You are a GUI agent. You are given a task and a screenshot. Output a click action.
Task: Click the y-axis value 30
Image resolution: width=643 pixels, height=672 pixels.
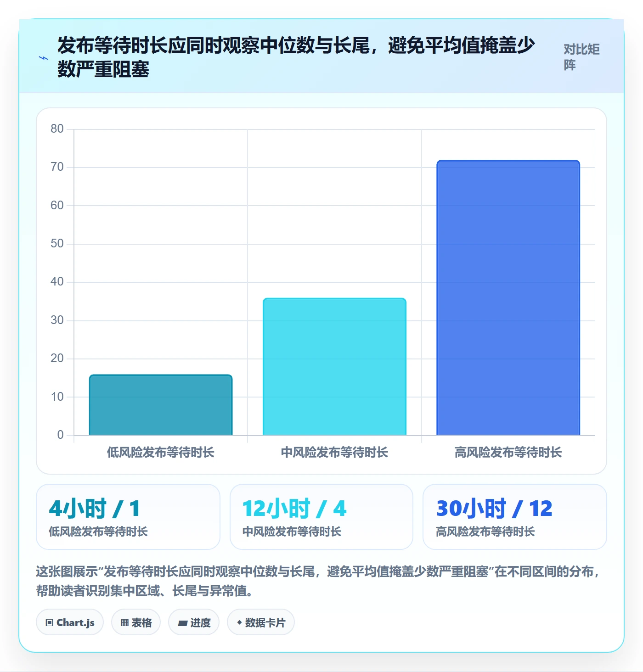(57, 320)
